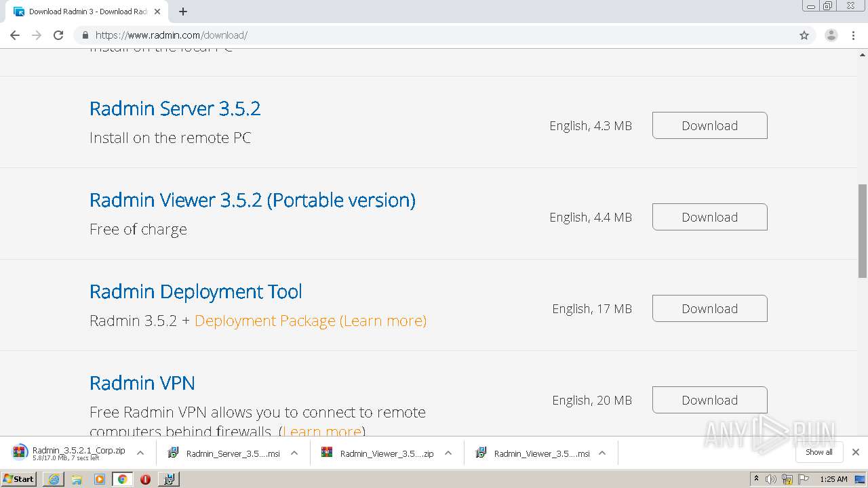
Task: Open the Radmin Server 3.5.2 heading link
Action: (x=175, y=108)
